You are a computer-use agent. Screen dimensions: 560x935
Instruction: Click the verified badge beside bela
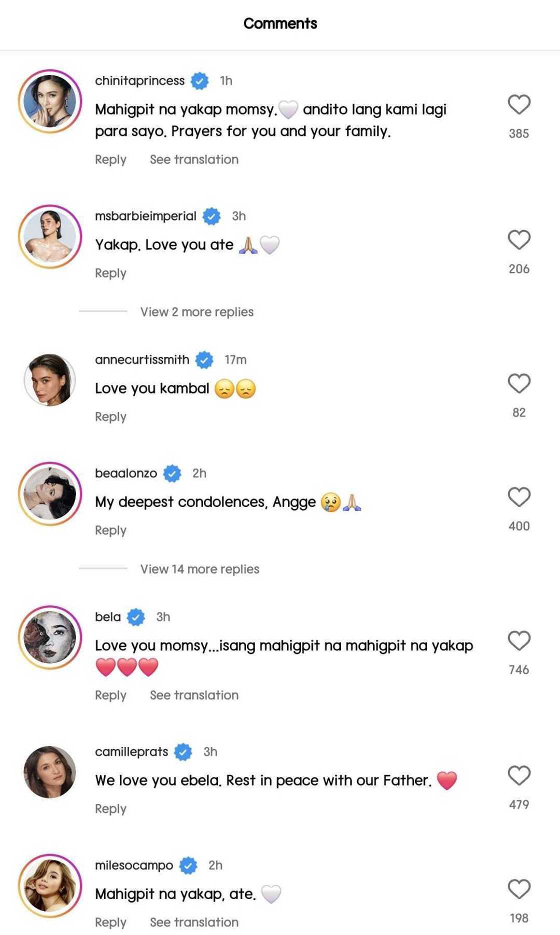pos(135,617)
